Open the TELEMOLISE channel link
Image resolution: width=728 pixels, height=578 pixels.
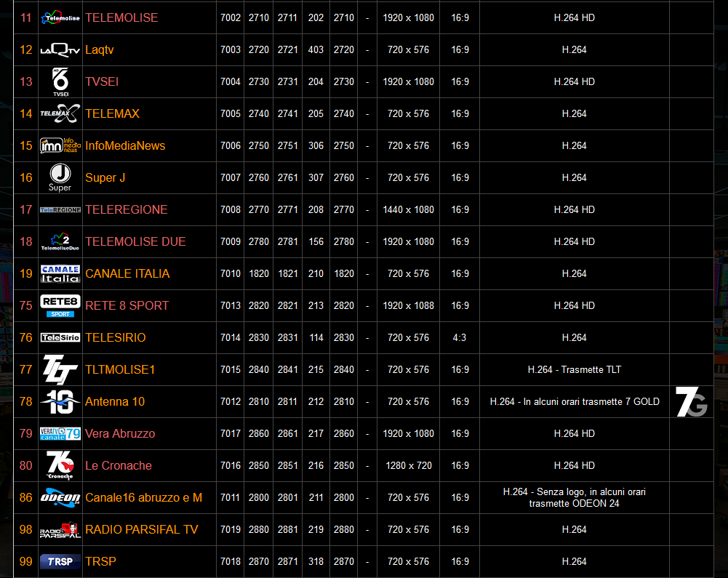(x=121, y=17)
